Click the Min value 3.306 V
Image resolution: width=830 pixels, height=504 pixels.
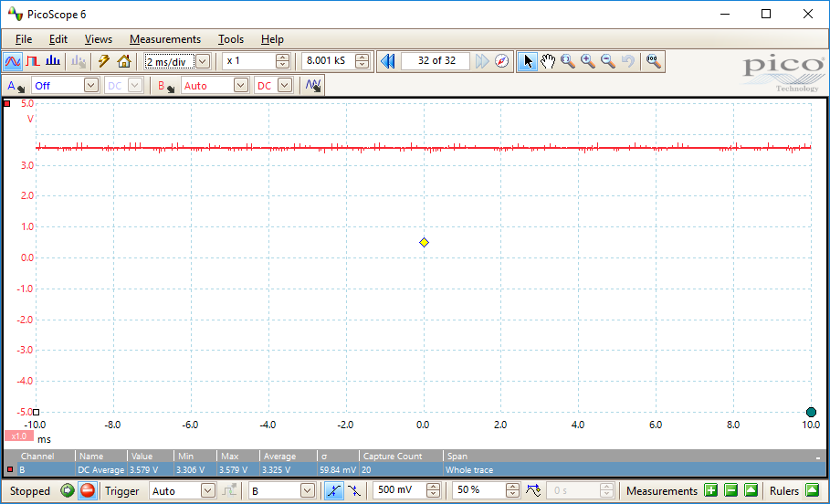point(190,469)
